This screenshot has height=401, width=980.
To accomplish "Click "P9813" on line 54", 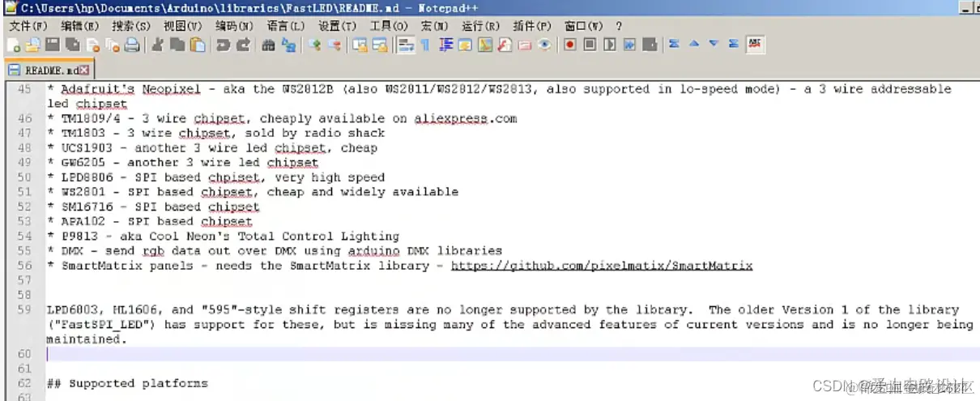I will point(79,236).
